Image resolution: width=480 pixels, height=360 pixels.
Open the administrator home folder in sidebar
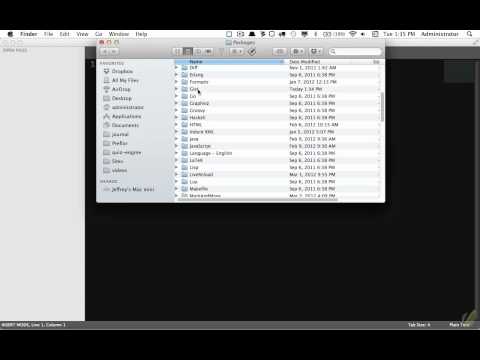pos(124,107)
